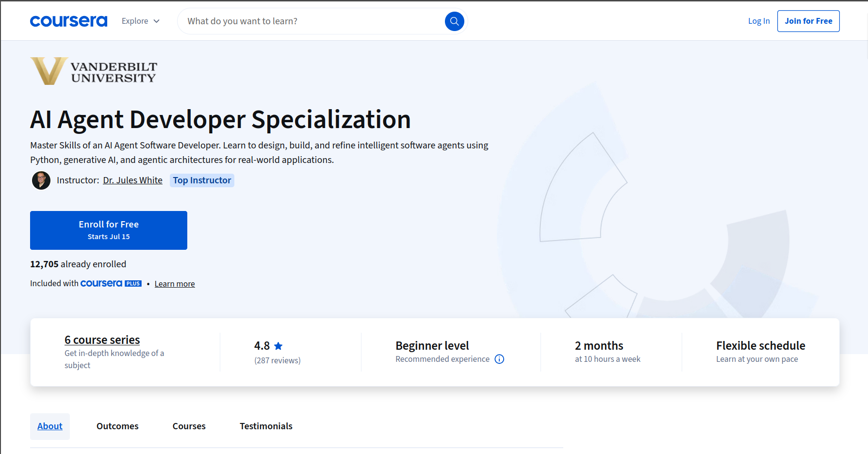Viewport: 868px width, 454px height.
Task: Click the Vanderbilt University logo
Action: [x=94, y=71]
